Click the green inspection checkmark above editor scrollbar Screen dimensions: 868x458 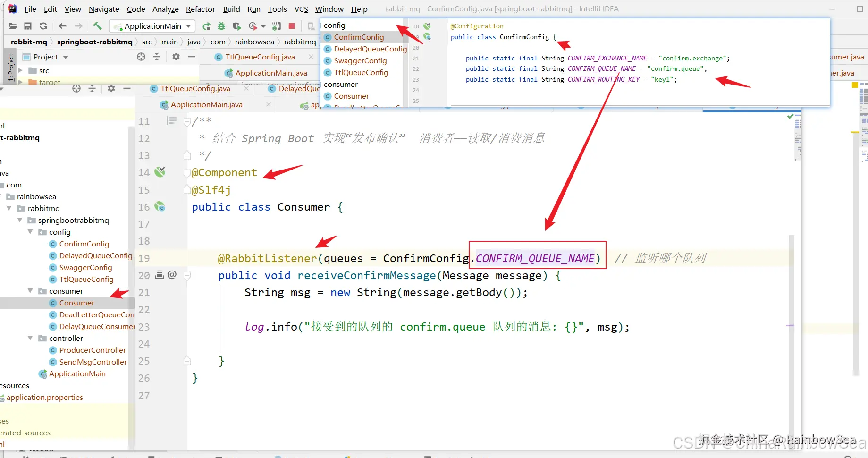tap(790, 116)
